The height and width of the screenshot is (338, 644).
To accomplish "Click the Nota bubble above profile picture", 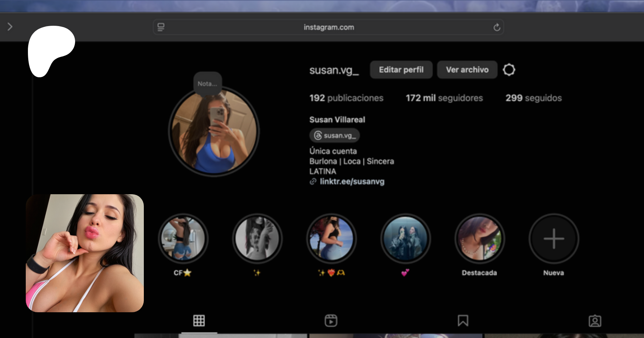I will (208, 84).
